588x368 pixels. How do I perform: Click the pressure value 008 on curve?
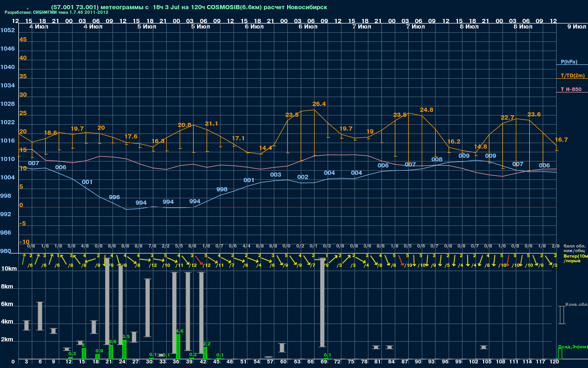click(x=437, y=160)
